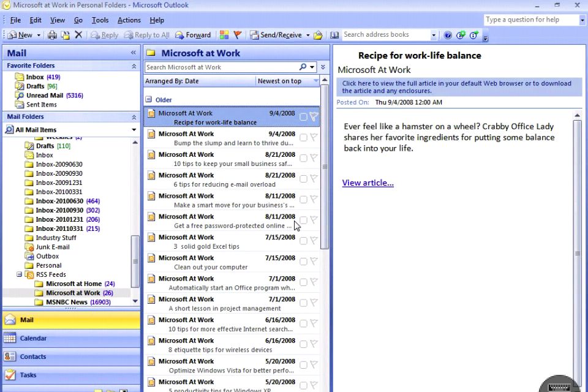Open the Send/Receive dropdown arrow
Image resolution: width=588 pixels, height=392 pixels.
308,36
